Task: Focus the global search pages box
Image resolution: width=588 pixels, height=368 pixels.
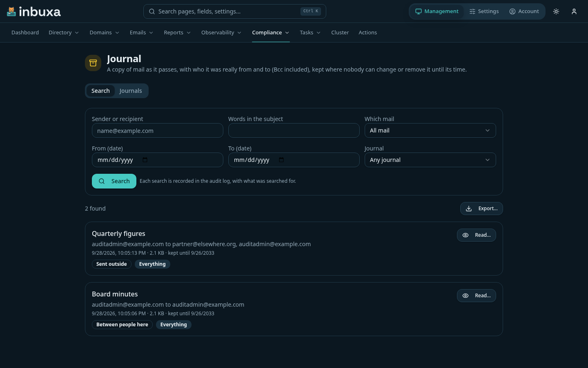Action: 234,11
